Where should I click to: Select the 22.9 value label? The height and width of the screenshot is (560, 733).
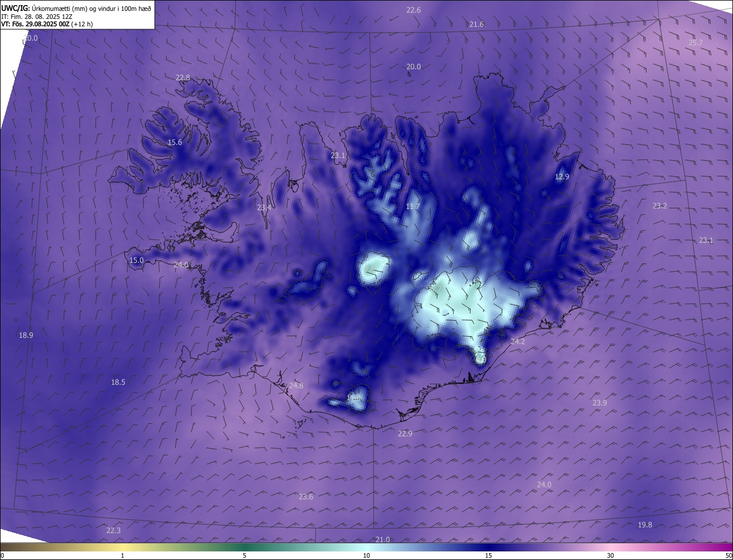[x=405, y=434]
